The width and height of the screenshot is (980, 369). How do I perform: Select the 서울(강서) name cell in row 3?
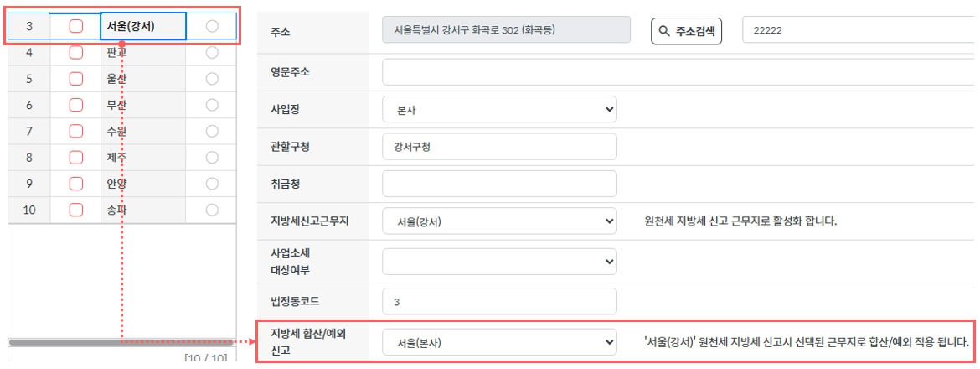coord(143,27)
